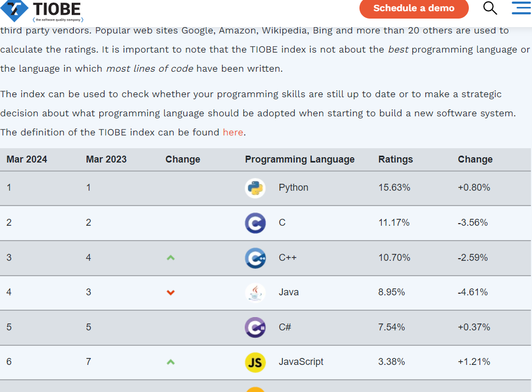
Task: Click the +0.37% change value
Action: pos(474,327)
